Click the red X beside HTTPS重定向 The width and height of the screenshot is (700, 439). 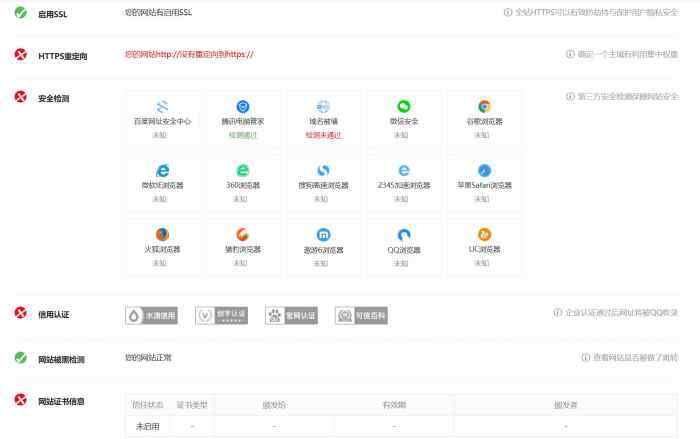20,55
